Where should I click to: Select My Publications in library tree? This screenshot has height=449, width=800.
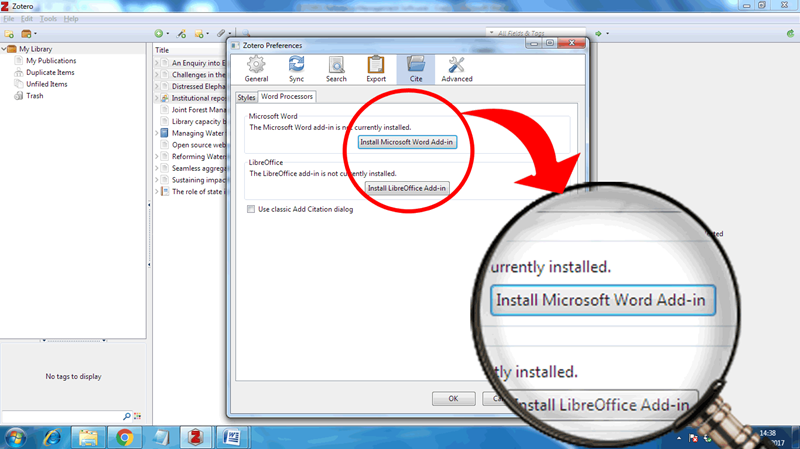point(51,61)
